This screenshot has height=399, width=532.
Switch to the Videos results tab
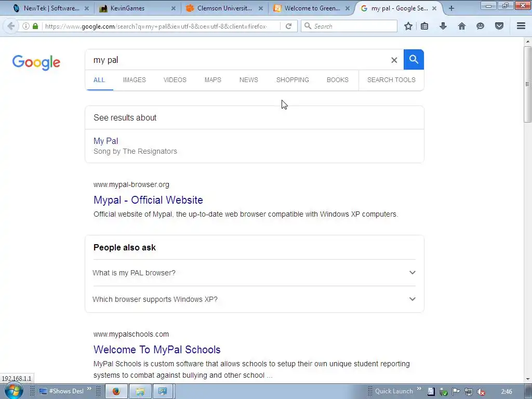[175, 79]
